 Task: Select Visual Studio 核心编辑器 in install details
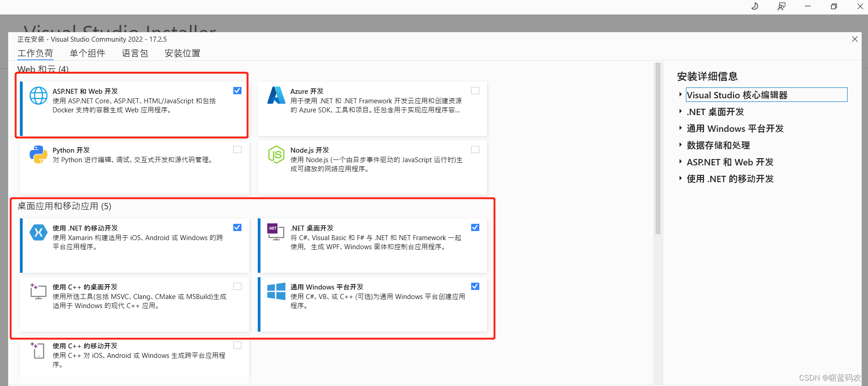(767, 95)
